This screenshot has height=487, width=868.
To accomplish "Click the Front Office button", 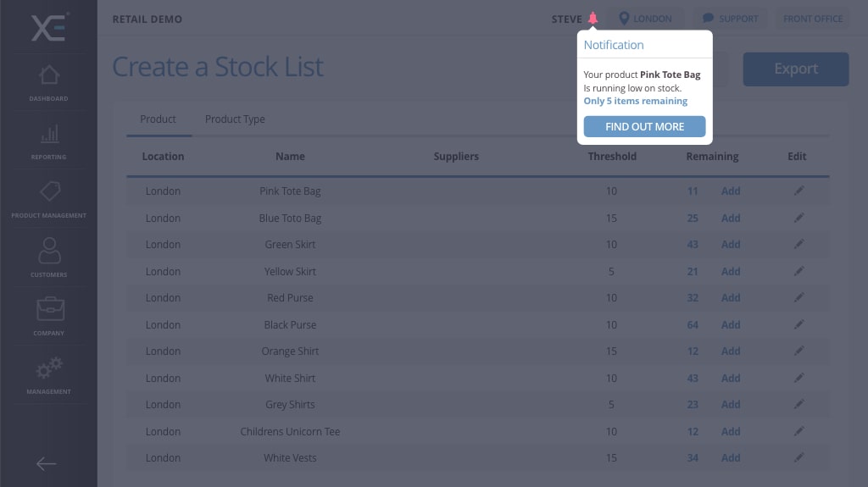I will pyautogui.click(x=812, y=19).
